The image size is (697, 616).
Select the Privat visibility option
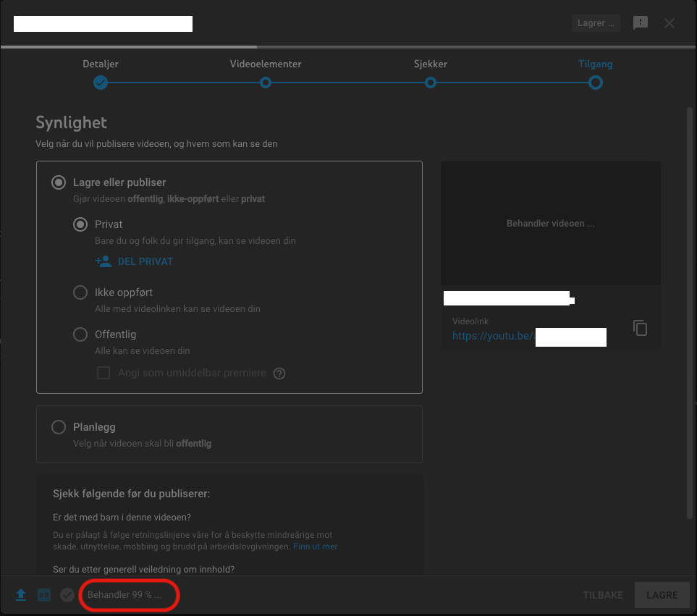pyautogui.click(x=80, y=224)
